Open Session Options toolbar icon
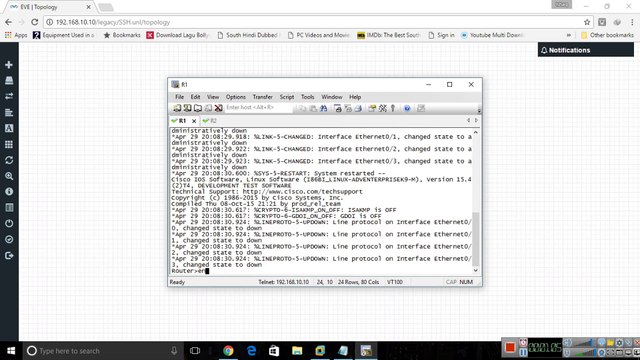 (x=372, y=108)
